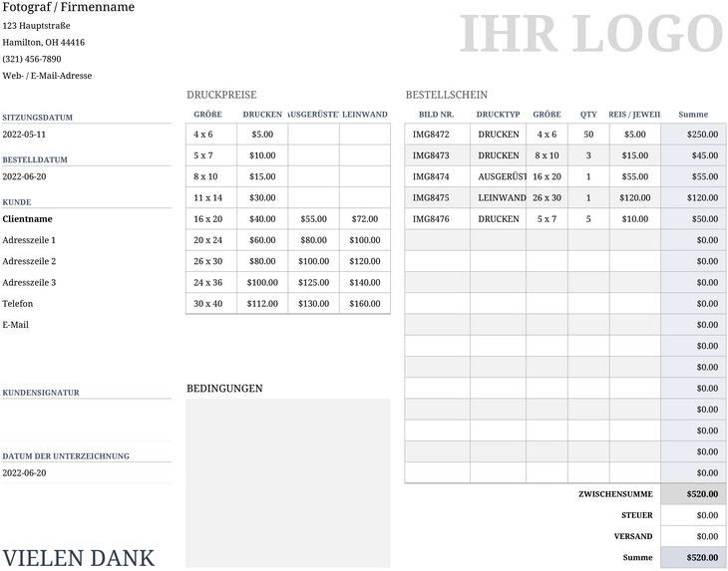Click the Web- / E-Mail-Adresse line
This screenshot has height=571, width=728.
pos(47,76)
